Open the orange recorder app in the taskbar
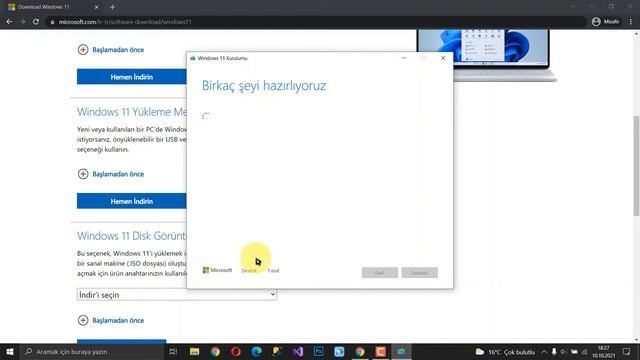This screenshot has height=360, width=640. 380,351
